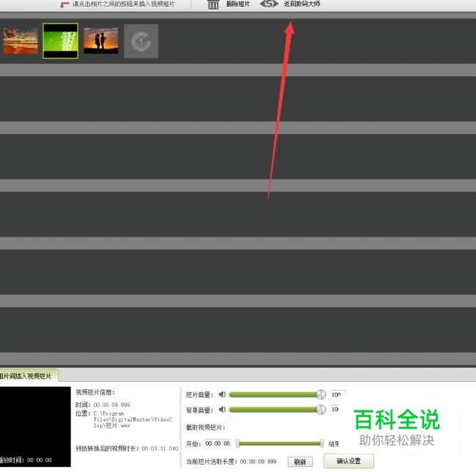The height and width of the screenshot is (472, 476).
Task: Click the 刷新 refresh button
Action: (300, 462)
